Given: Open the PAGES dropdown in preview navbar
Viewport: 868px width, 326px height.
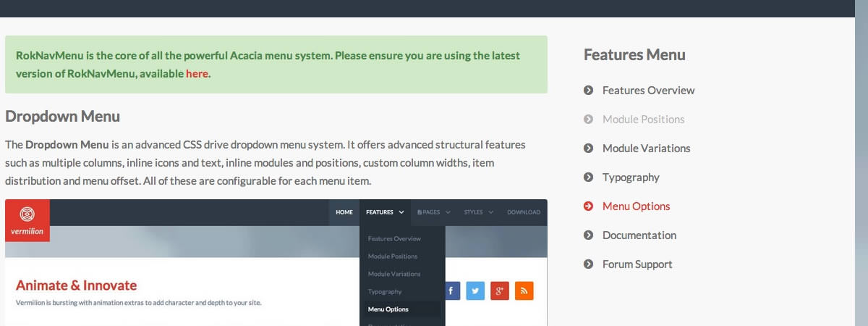Looking at the screenshot, I should (x=433, y=212).
